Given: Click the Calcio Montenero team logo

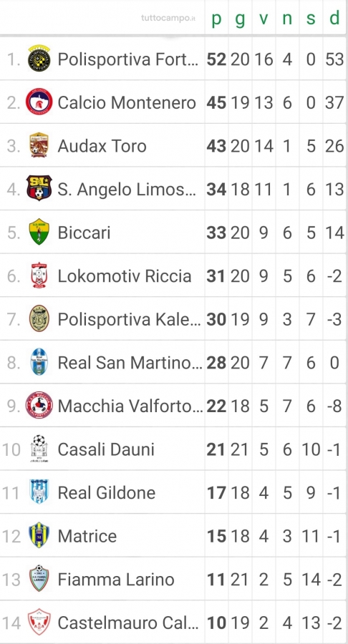Looking at the screenshot, I should [x=39, y=102].
